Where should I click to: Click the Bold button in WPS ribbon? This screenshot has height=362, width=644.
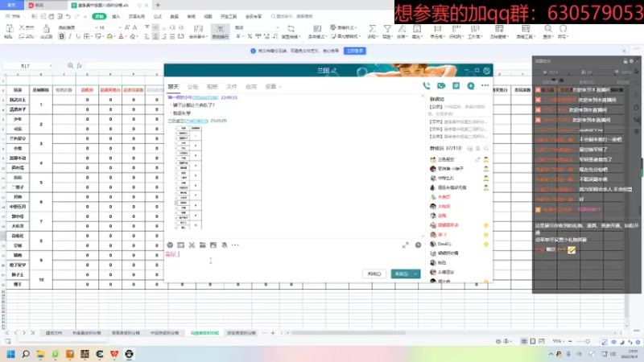[62, 36]
